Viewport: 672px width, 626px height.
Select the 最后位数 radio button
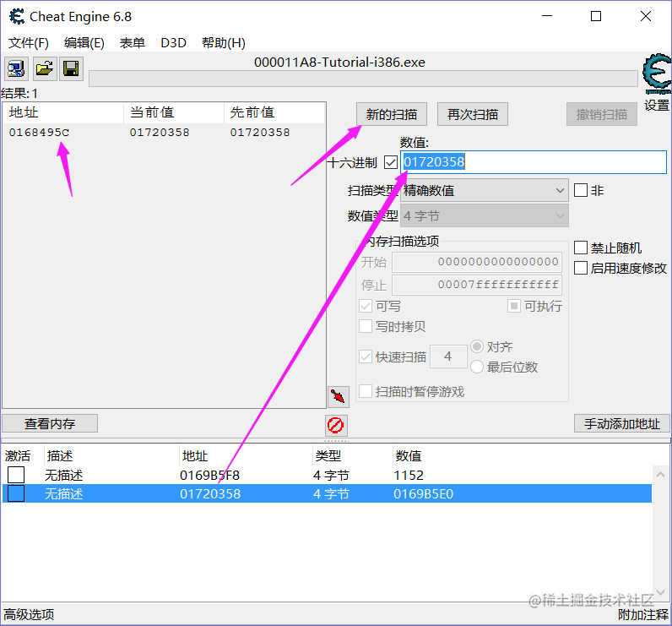coord(477,367)
